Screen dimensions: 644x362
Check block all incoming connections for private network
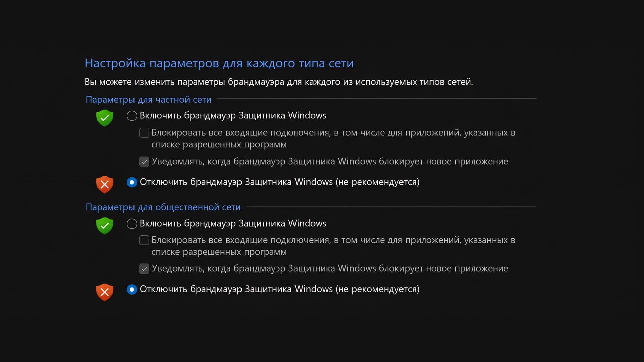click(144, 133)
